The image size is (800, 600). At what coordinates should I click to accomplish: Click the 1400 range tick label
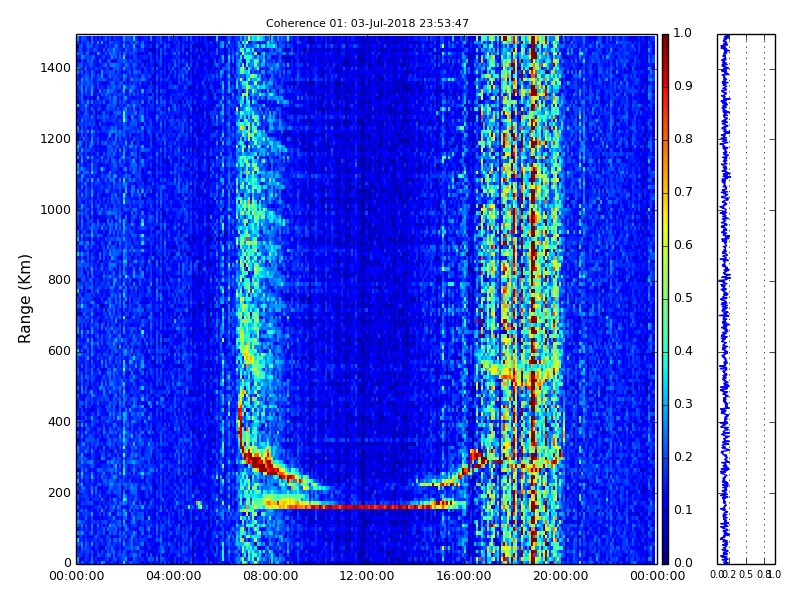pyautogui.click(x=55, y=68)
